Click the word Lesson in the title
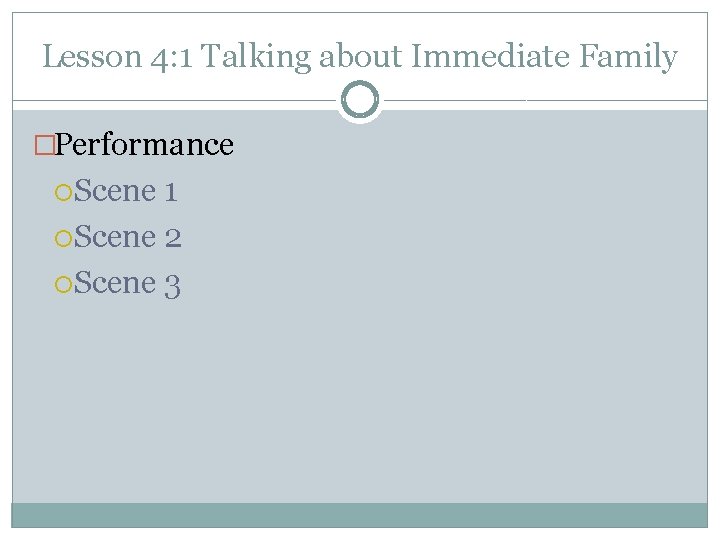This screenshot has height=540, width=720. click(92, 56)
